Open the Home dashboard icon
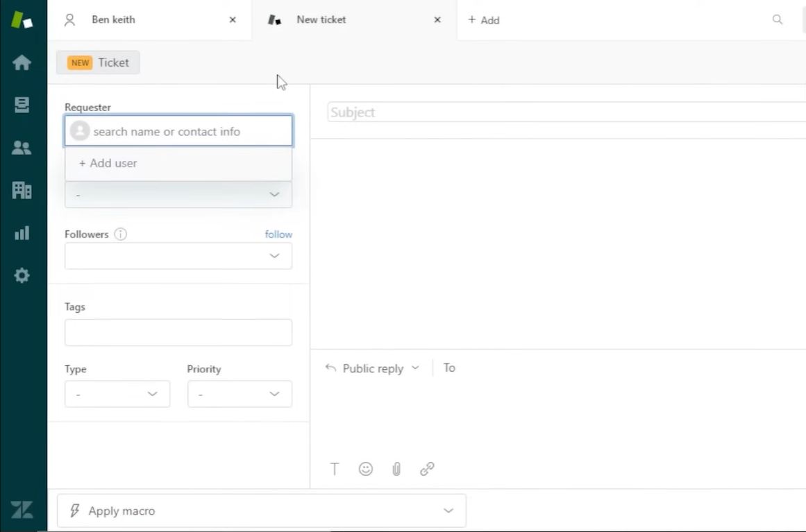 pos(22,62)
